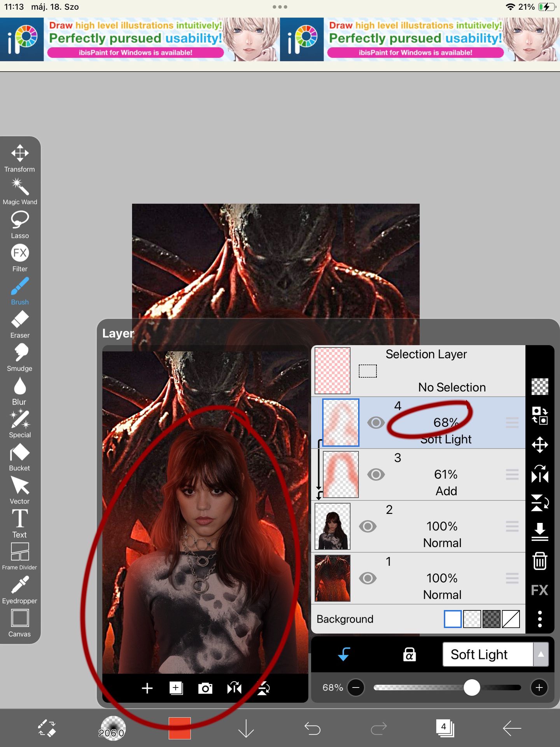Select the Lasso tool
The image size is (560, 747).
pos(20,225)
